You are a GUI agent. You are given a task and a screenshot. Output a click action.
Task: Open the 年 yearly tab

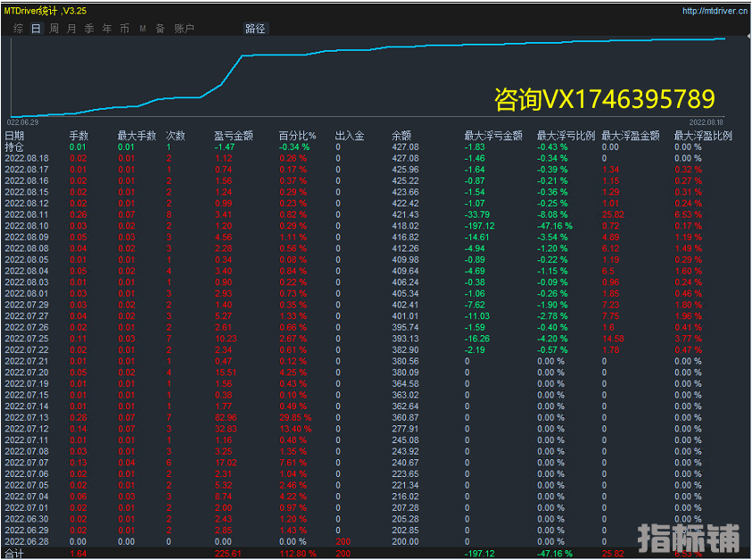[x=107, y=29]
